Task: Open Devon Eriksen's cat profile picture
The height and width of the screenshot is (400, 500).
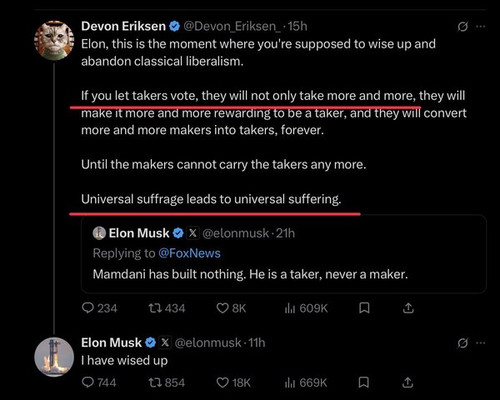Action: tap(54, 40)
